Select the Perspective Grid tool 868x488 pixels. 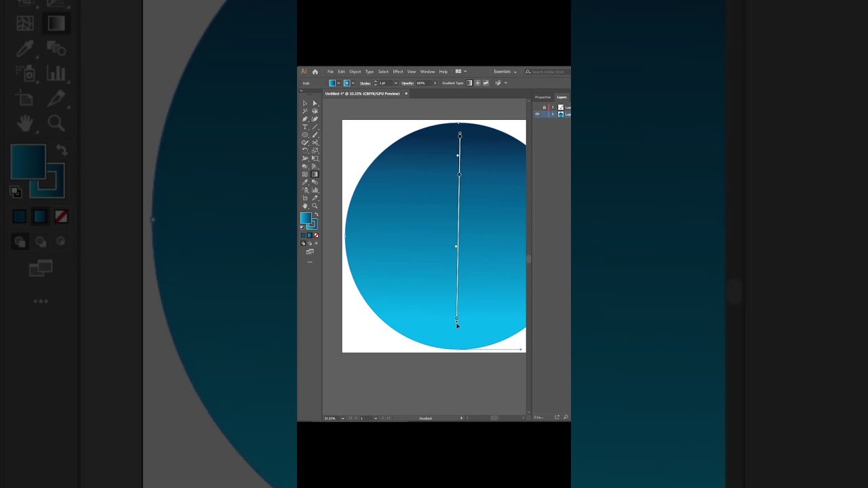[315, 167]
